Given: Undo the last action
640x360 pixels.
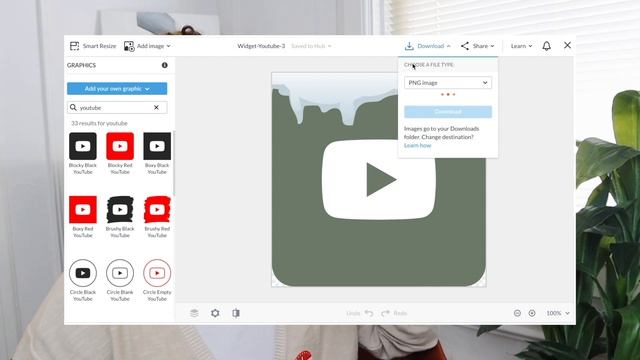Looking at the screenshot, I should tap(360, 313).
